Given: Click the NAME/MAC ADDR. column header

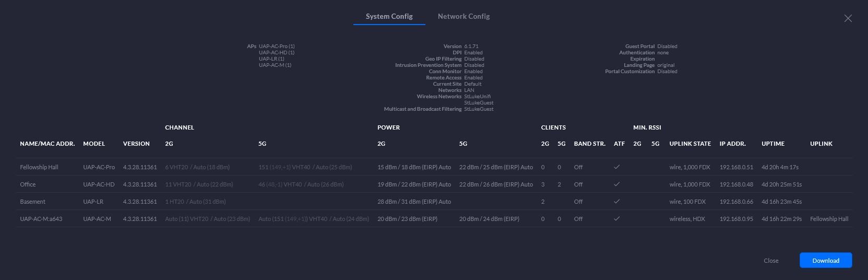Looking at the screenshot, I should pyautogui.click(x=47, y=144).
